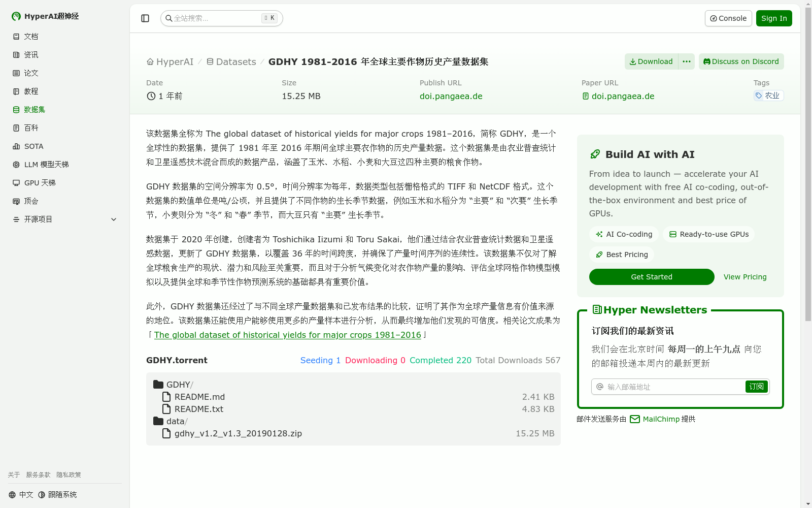The image size is (812, 508).
Task: Click the clock icon beside 1 年前
Action: coord(151,96)
